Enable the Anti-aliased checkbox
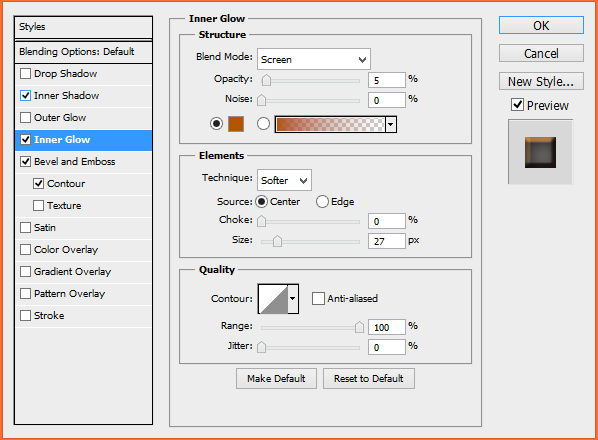 pos(318,299)
